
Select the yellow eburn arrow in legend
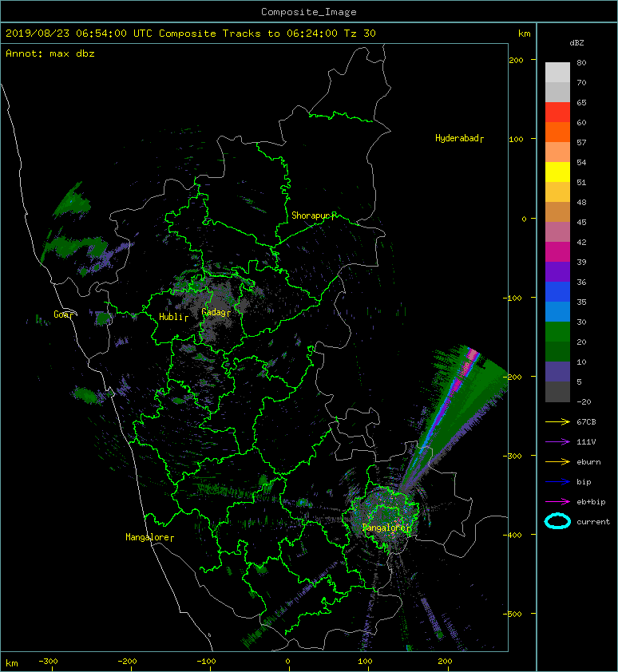click(x=557, y=461)
